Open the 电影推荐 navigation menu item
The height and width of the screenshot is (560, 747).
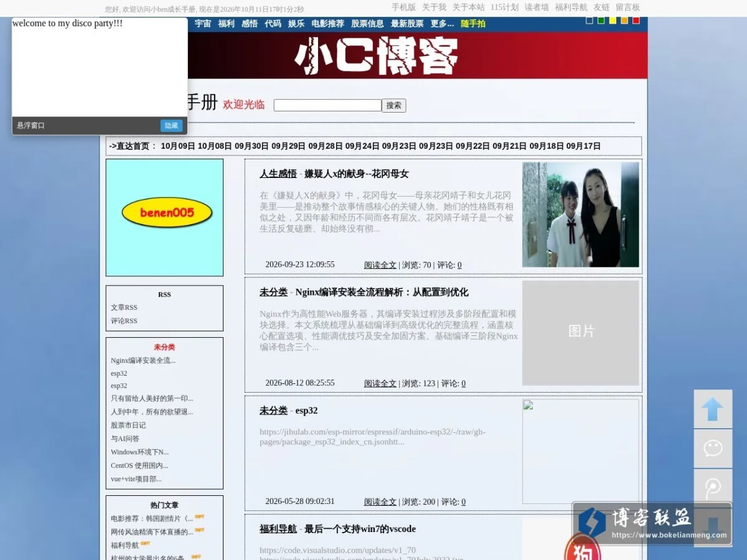click(x=328, y=24)
